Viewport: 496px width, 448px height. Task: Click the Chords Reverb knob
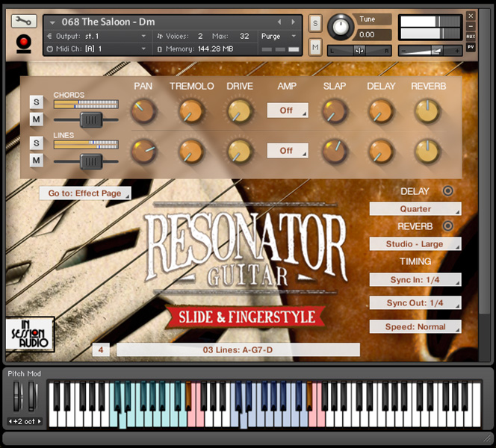pyautogui.click(x=427, y=111)
